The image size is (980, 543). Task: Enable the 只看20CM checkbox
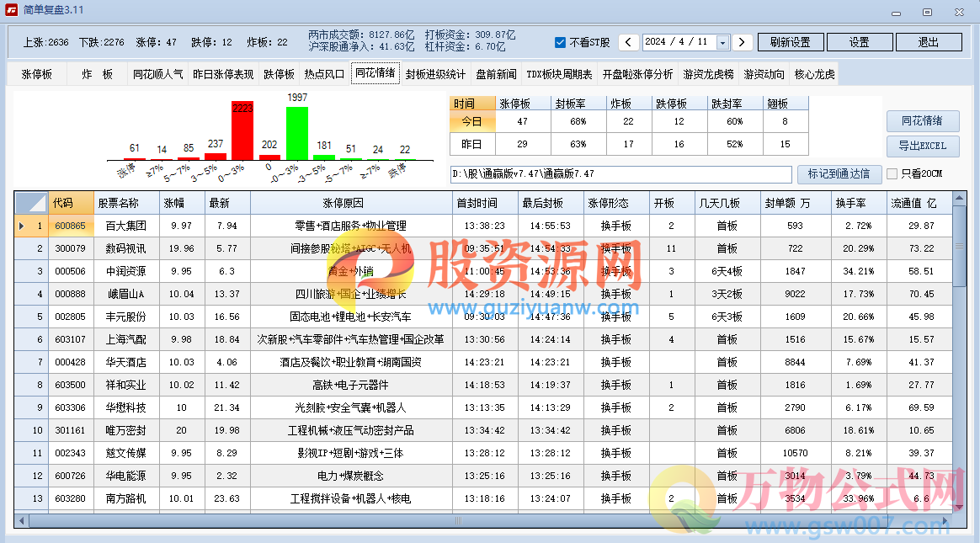coord(892,174)
